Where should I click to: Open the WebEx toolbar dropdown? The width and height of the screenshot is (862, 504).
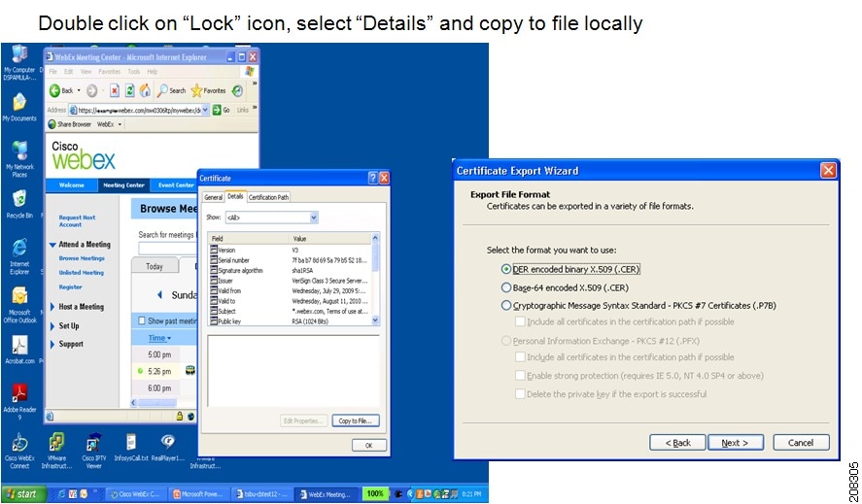click(120, 124)
